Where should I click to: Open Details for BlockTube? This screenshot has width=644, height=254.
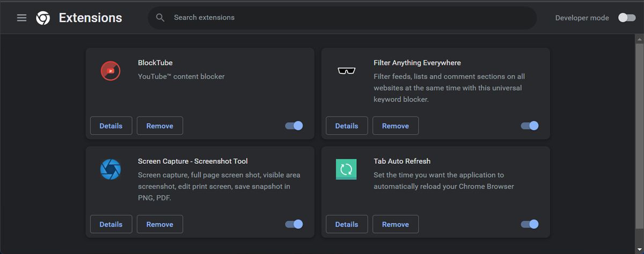[x=111, y=126]
